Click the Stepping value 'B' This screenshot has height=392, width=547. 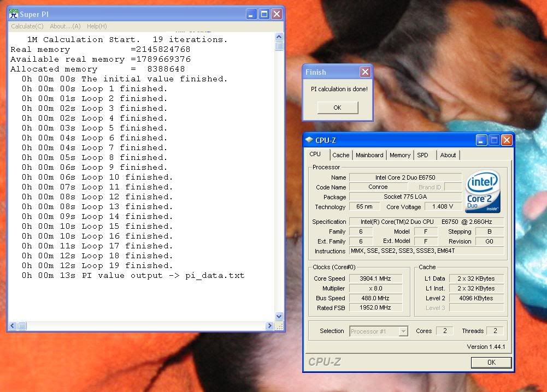click(490, 231)
